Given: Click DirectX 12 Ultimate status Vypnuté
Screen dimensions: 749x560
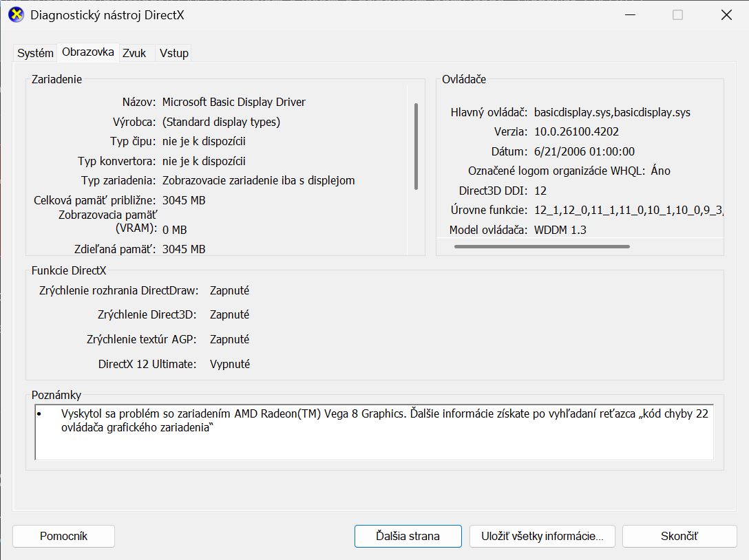Looking at the screenshot, I should tap(230, 364).
